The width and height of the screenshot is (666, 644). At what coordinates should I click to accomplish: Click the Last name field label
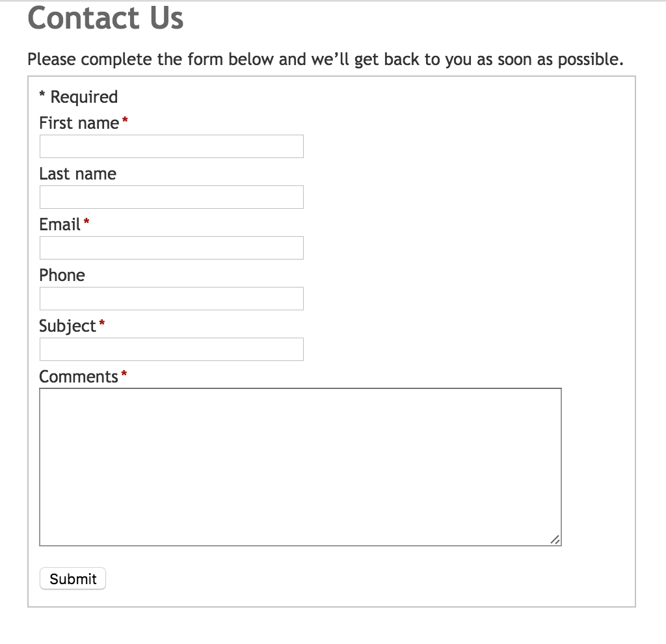point(77,174)
